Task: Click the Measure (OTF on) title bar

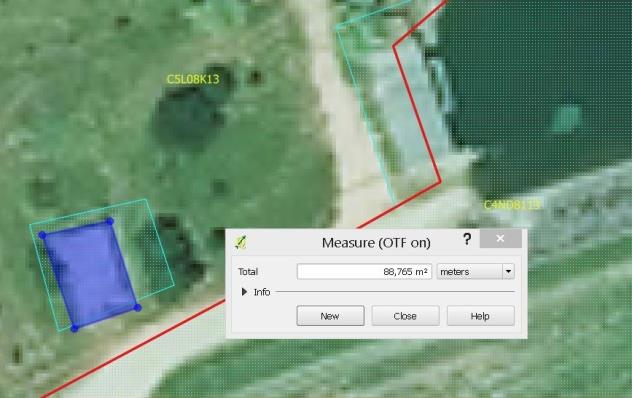Action: pyautogui.click(x=376, y=243)
